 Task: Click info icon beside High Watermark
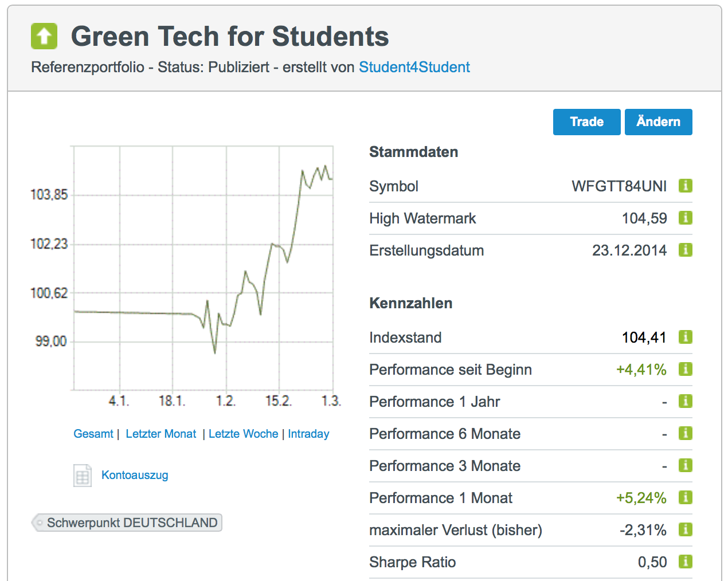[x=685, y=218]
